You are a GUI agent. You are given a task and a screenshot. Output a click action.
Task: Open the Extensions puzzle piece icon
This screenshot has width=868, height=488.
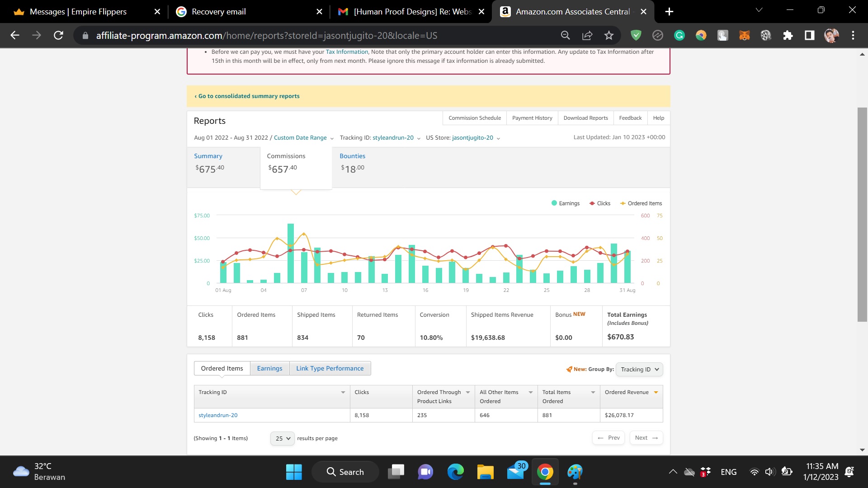(x=788, y=35)
